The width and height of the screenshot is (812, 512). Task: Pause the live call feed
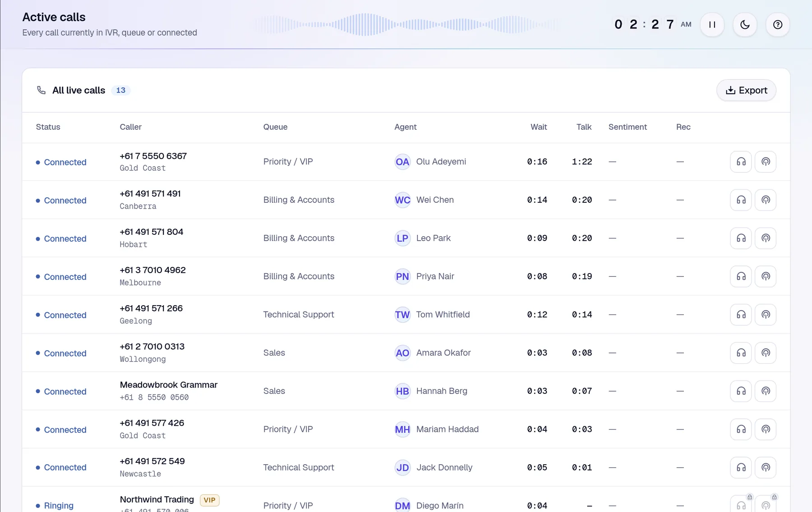click(712, 25)
